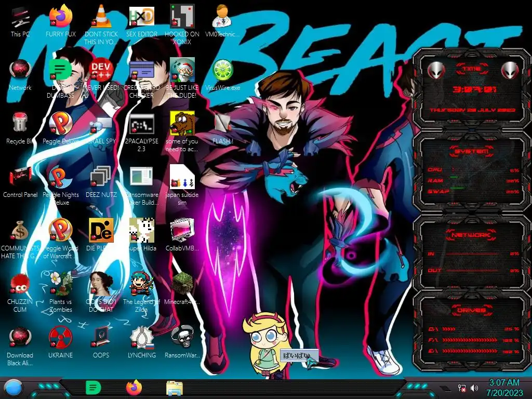Click the RAM usage readout in gadget
Viewport: 532px width, 399px height.
pos(474,180)
